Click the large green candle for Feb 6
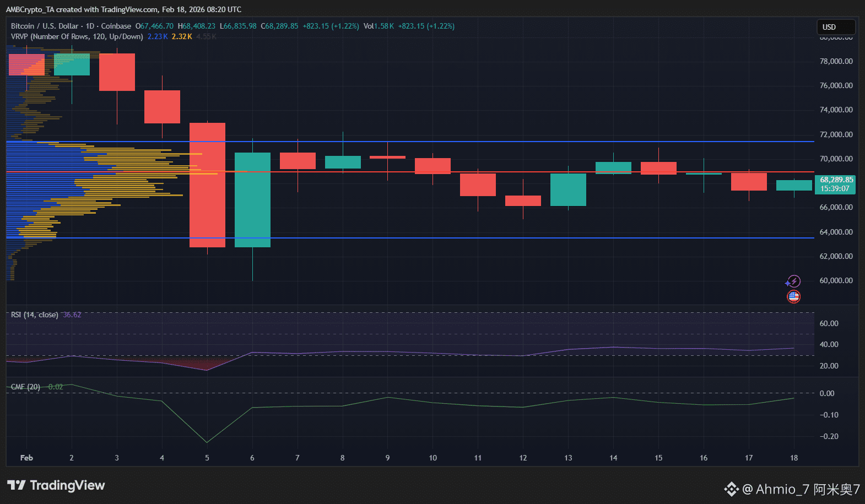Screen dimensions: 865x504 [252, 200]
